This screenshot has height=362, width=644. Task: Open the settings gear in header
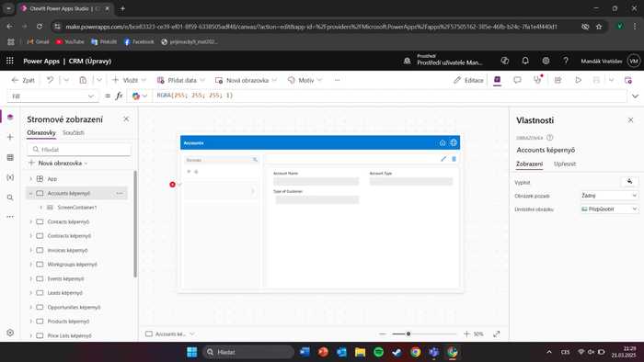coord(546,61)
